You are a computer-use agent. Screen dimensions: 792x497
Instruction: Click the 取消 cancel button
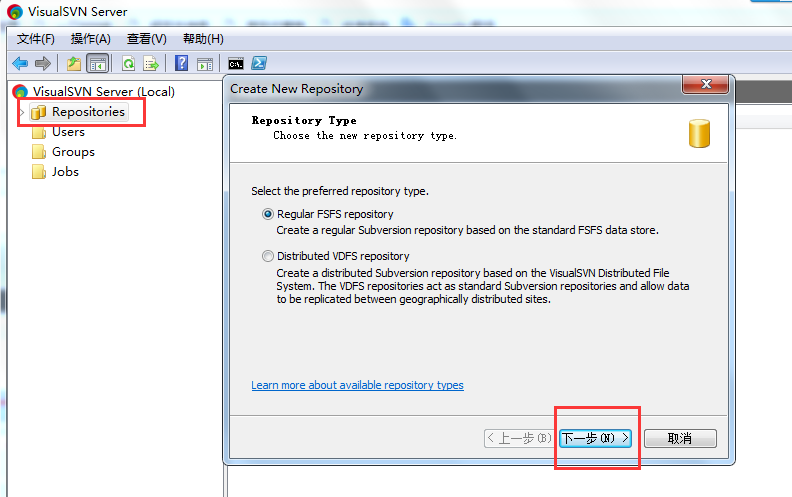pos(680,438)
